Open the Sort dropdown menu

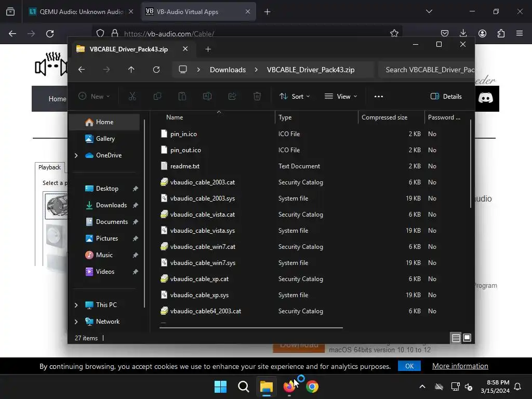pyautogui.click(x=295, y=96)
